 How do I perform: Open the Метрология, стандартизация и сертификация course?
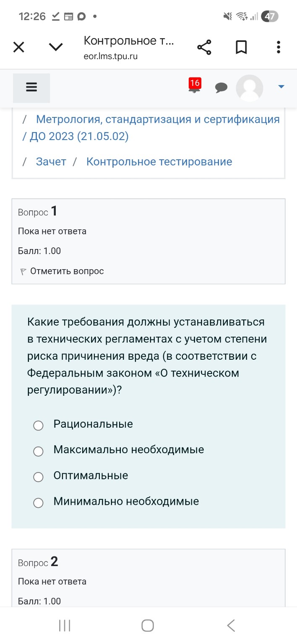tap(158, 119)
